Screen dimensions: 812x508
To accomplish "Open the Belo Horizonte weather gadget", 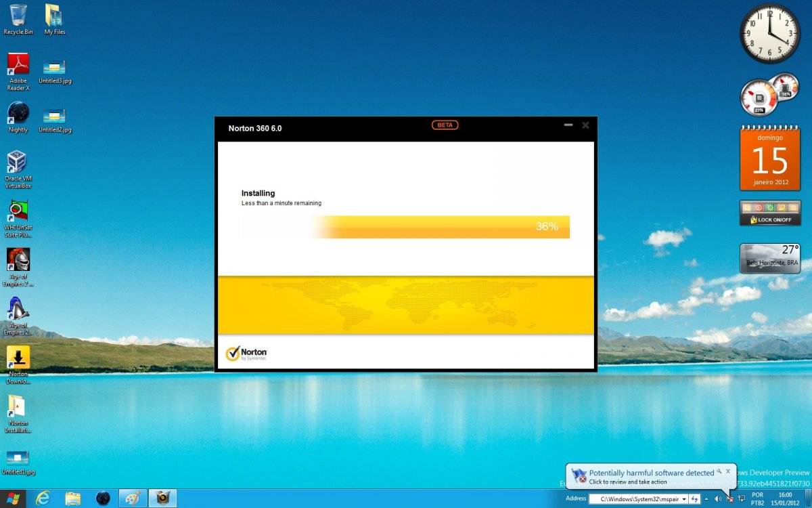I will pos(770,258).
